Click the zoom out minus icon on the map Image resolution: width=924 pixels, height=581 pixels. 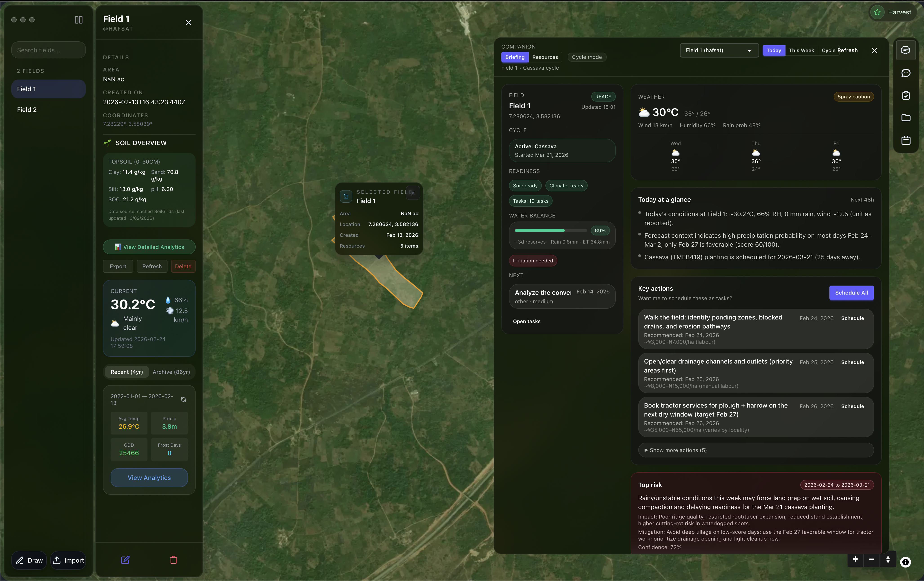(871, 560)
